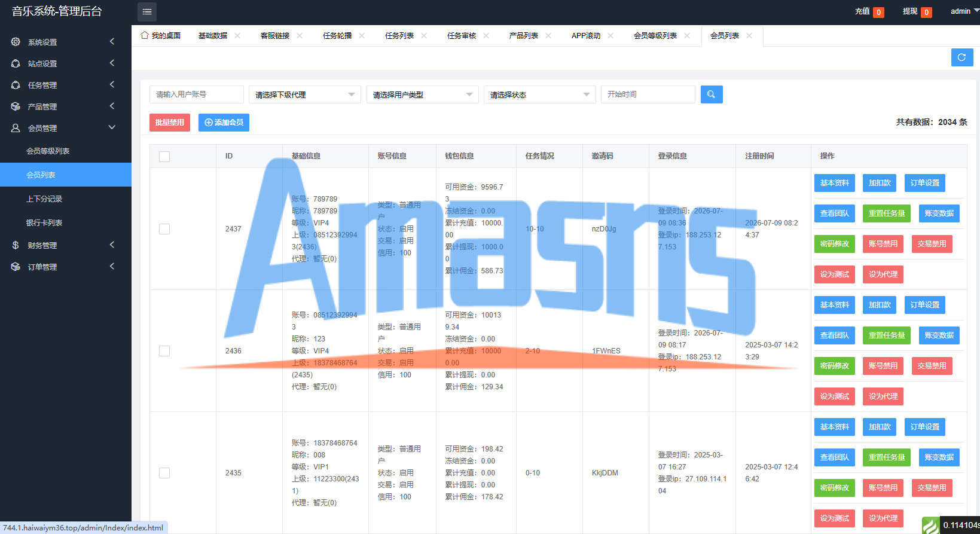Click the 充值 notification counter in header
This screenshot has width=980, height=534.
tap(878, 12)
